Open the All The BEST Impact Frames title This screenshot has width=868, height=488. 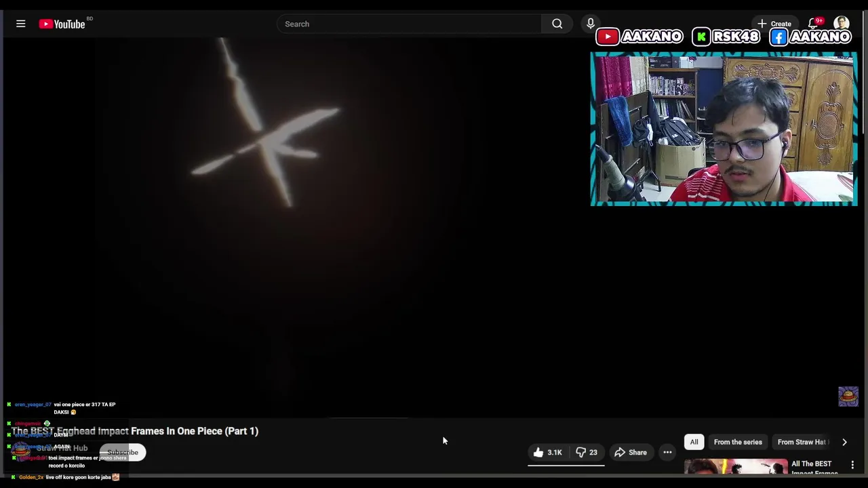coord(814,468)
